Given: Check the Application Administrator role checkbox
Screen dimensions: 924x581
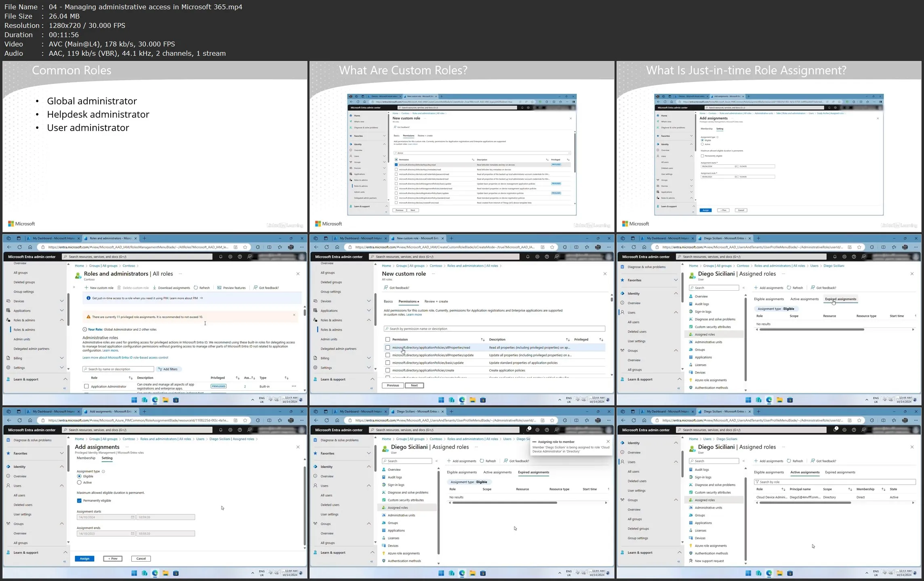Looking at the screenshot, I should (x=86, y=386).
